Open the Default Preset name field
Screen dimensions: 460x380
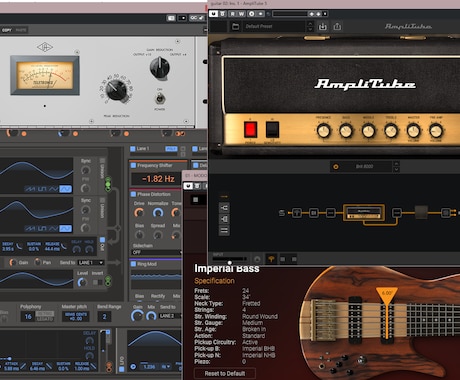(x=275, y=26)
